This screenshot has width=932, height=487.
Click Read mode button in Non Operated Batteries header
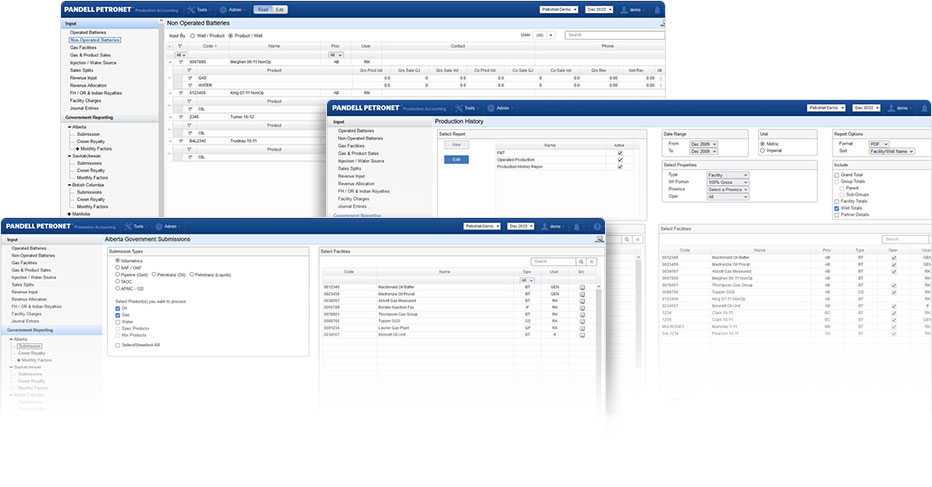click(263, 10)
